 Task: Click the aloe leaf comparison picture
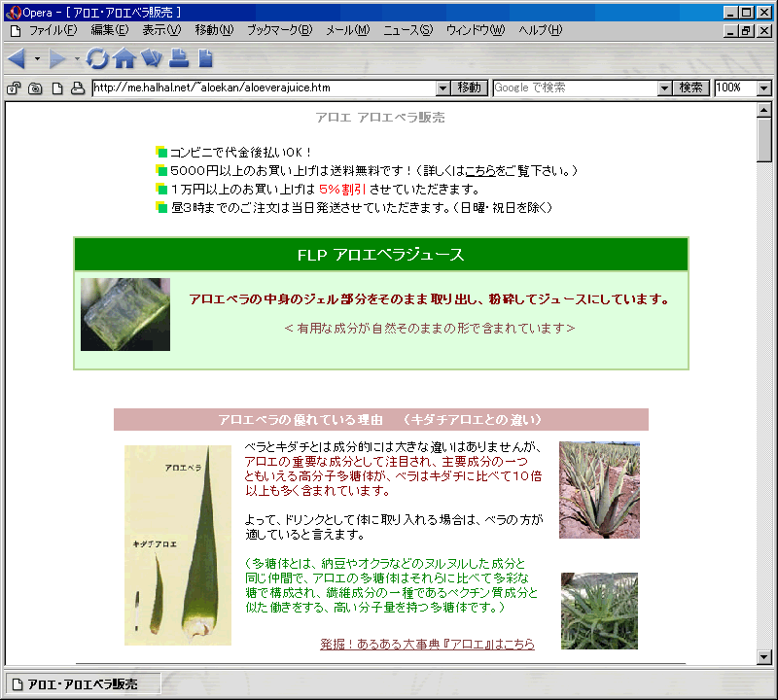[178, 545]
